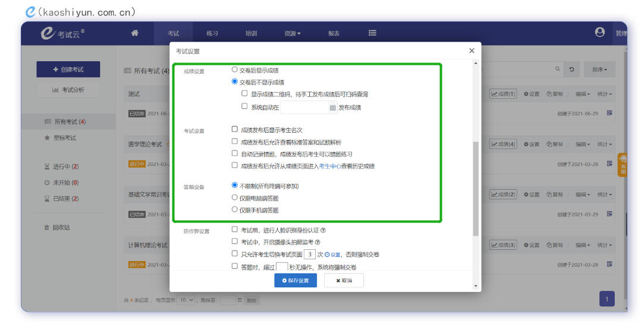This screenshot has height=326, width=644.
Task: Go to the home icon in navbar
Action: click(x=135, y=33)
